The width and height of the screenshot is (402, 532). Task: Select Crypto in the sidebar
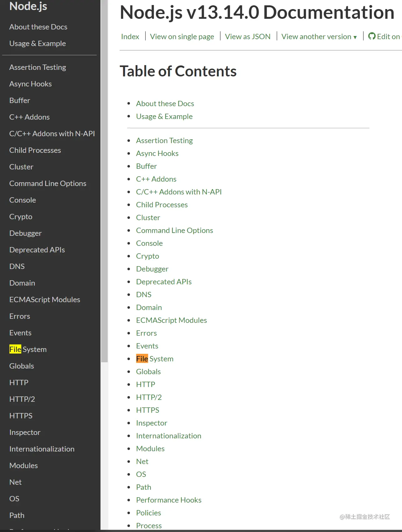click(21, 217)
